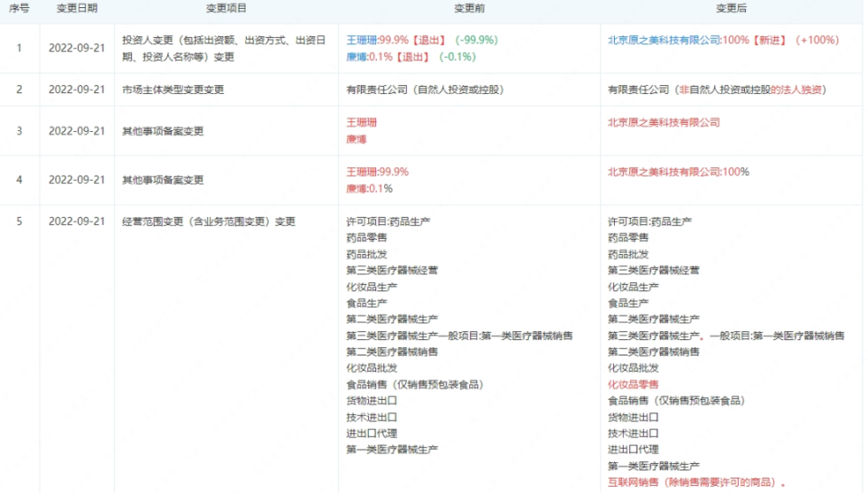Click highlighted 化妆品零售 in 变更后 list
The height and width of the screenshot is (493, 868).
coord(633,384)
